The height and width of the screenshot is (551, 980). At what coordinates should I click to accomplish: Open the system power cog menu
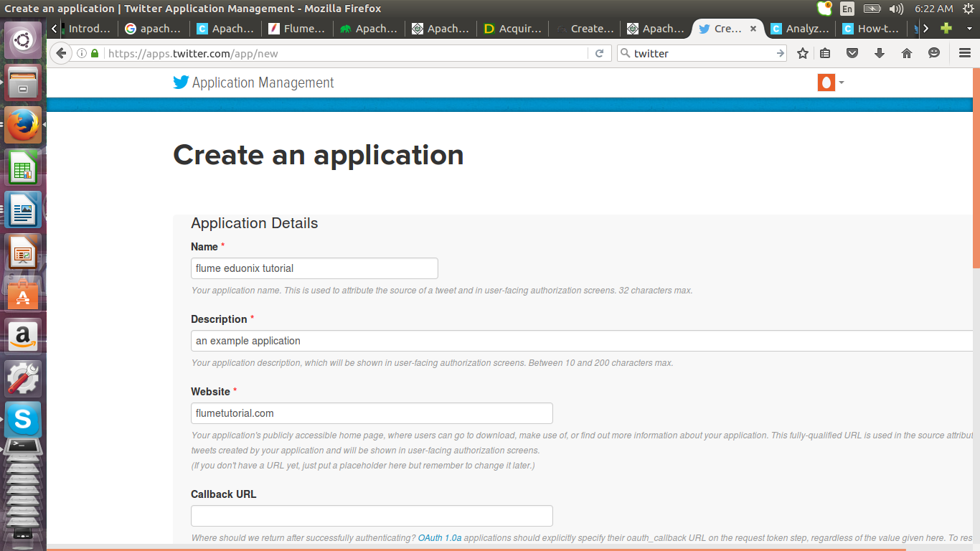(968, 9)
